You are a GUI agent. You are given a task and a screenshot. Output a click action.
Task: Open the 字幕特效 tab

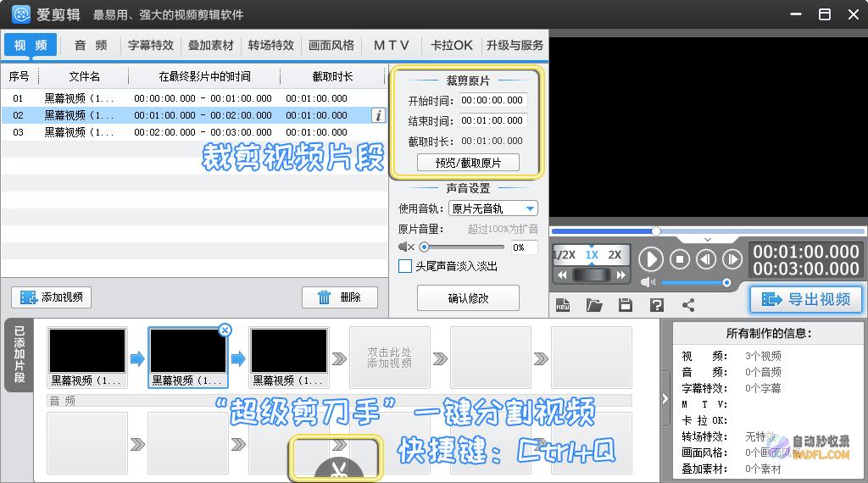point(151,46)
